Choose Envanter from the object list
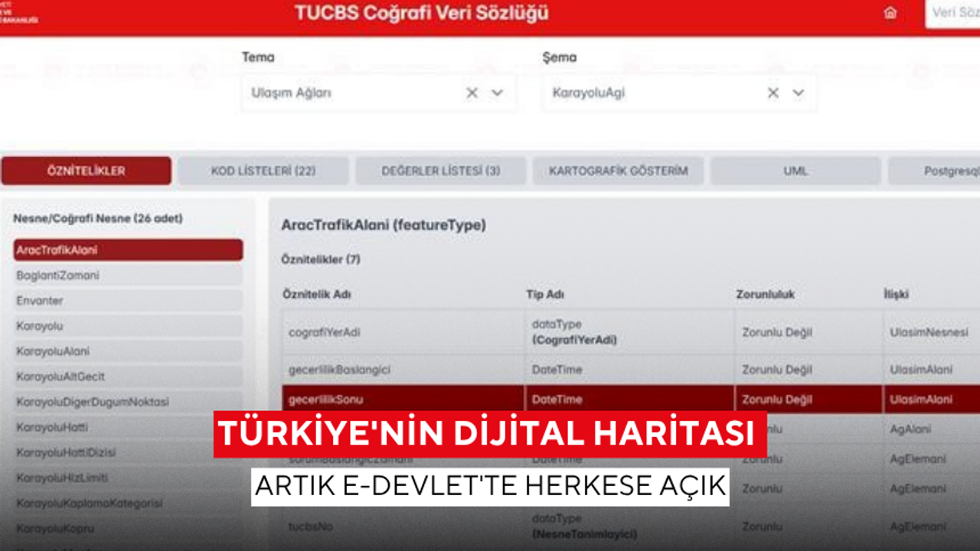This screenshot has width=980, height=551. [x=128, y=301]
